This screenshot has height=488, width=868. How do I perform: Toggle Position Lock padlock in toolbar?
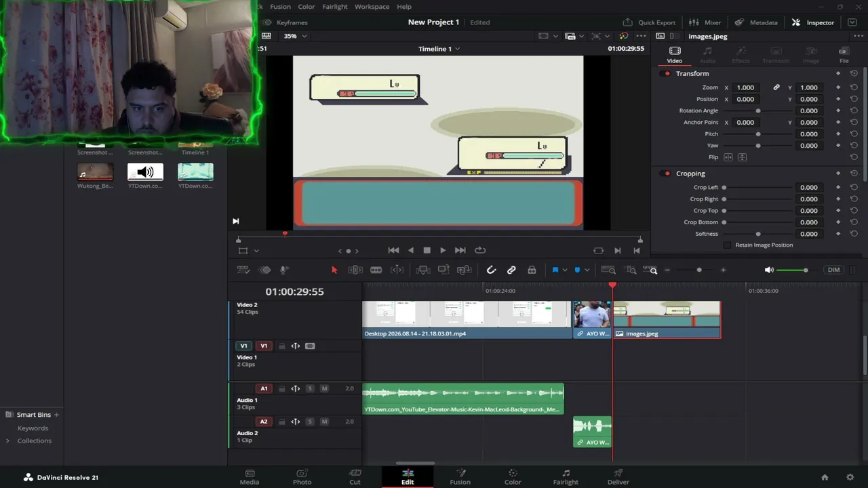[532, 270]
